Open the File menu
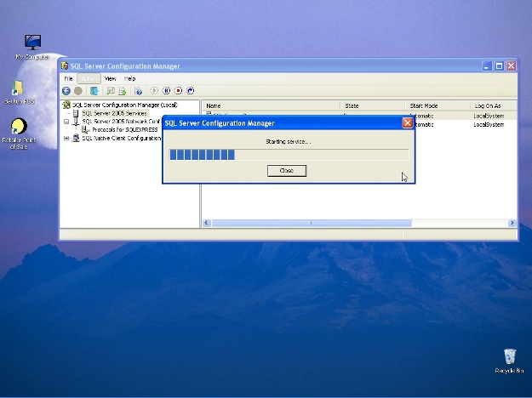The image size is (532, 398). (68, 78)
